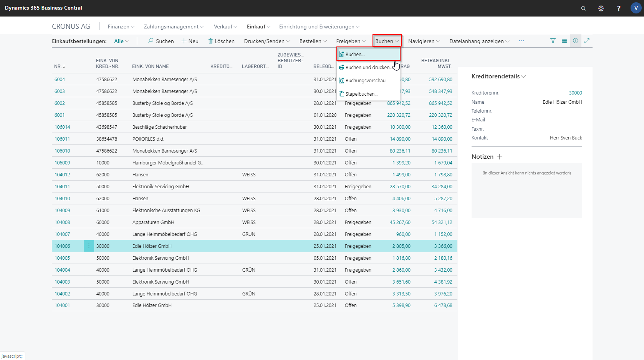The image size is (644, 360).
Task: Click the Notizen heading
Action: click(x=482, y=157)
